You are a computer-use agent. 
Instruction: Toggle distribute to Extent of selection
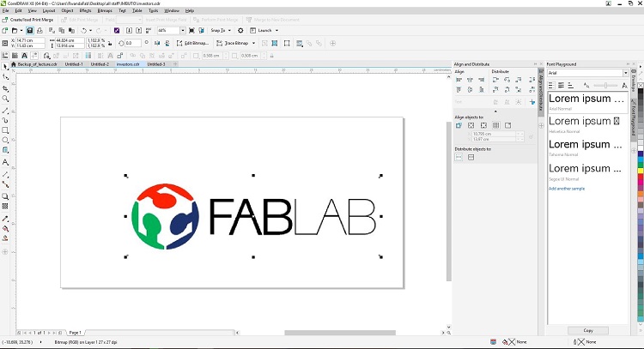[459, 157]
